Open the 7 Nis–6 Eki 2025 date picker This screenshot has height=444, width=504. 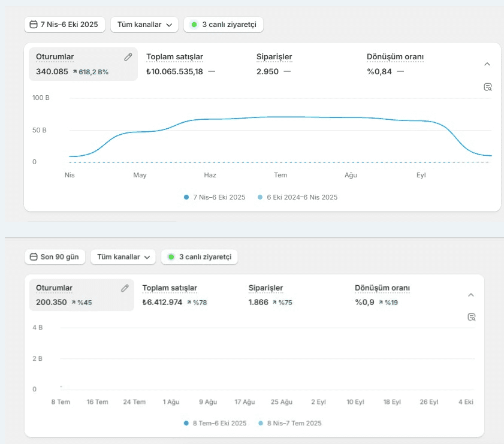point(65,25)
